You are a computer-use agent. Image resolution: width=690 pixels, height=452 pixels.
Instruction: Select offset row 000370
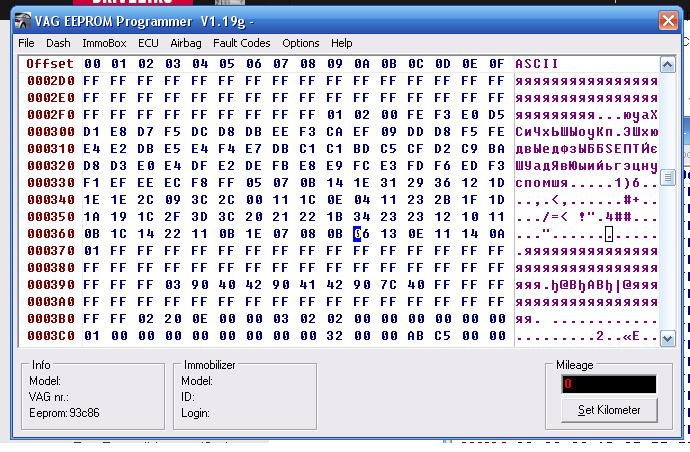pos(51,251)
